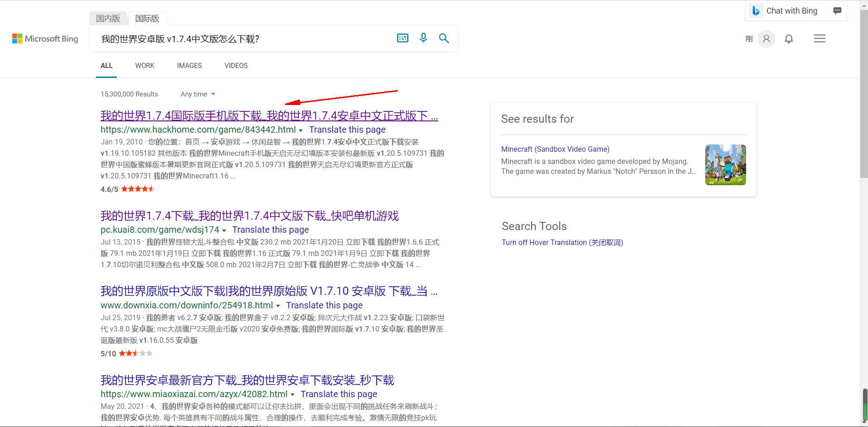Click the microphone voice search icon
The width and height of the screenshot is (868, 427).
[423, 38]
